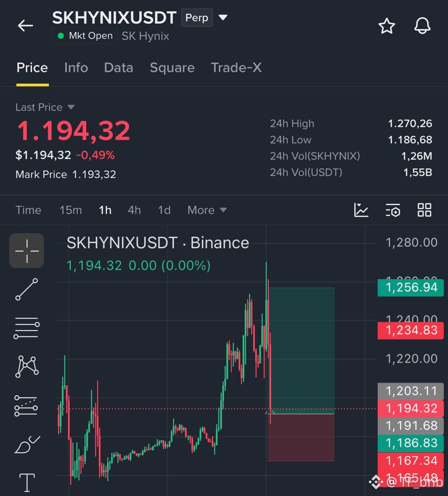Select the horizontal lines Fibonacci tool
The height and width of the screenshot is (496, 448).
pyautogui.click(x=27, y=328)
